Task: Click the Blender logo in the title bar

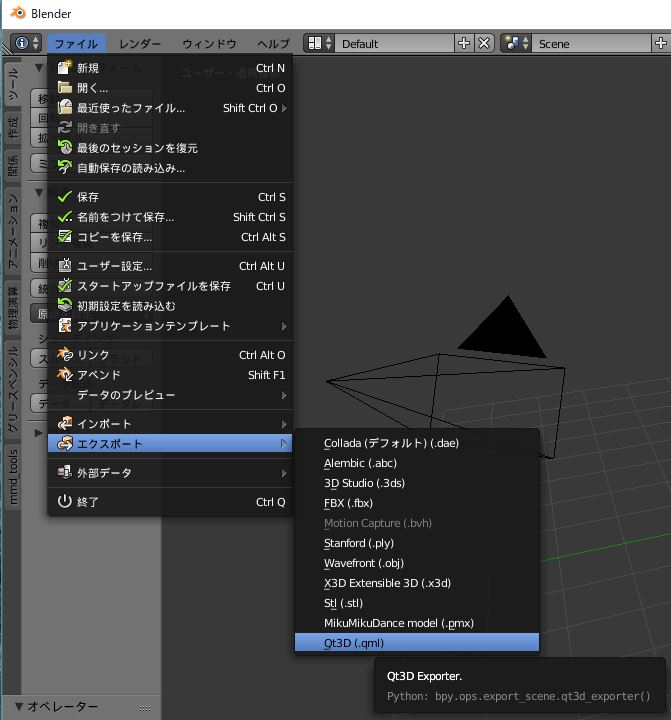Action: (18, 13)
